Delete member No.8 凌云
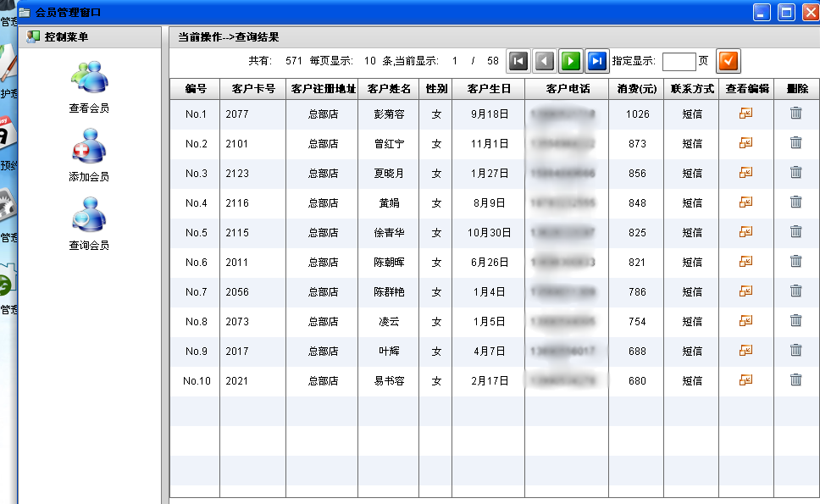The image size is (820, 504). point(796,321)
